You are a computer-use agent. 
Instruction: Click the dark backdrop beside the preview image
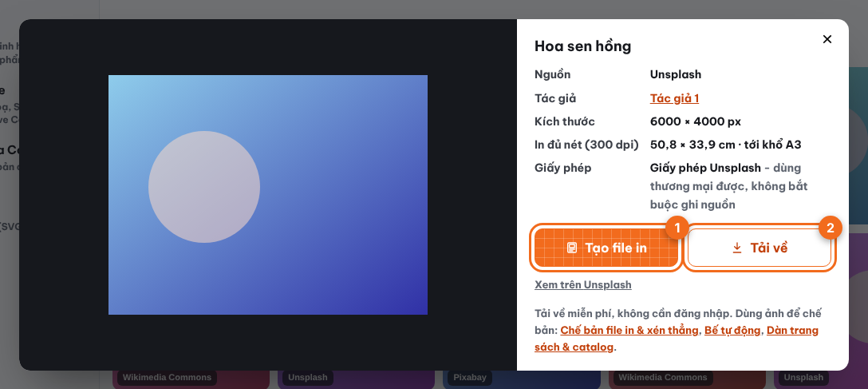pyautogui.click(x=471, y=195)
